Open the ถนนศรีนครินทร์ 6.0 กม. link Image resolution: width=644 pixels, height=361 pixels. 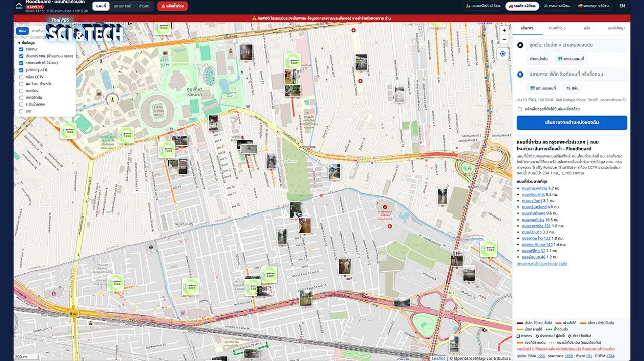534,207
